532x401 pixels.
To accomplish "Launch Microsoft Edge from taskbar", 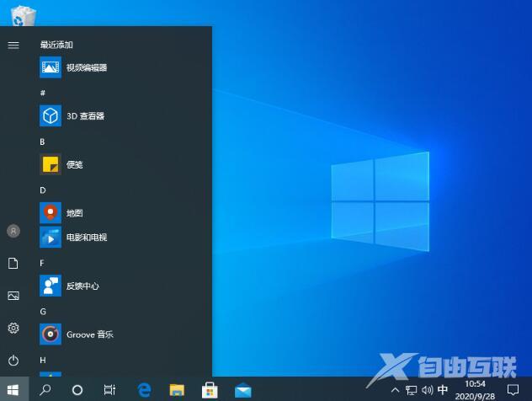I will (x=145, y=390).
